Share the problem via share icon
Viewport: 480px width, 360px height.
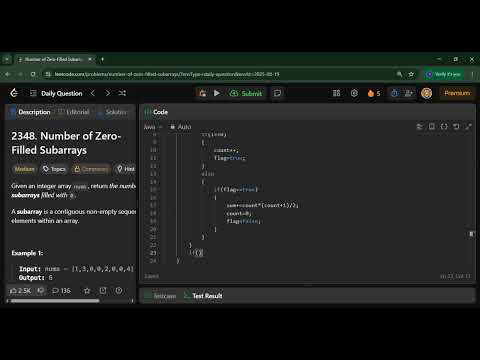tap(103, 291)
